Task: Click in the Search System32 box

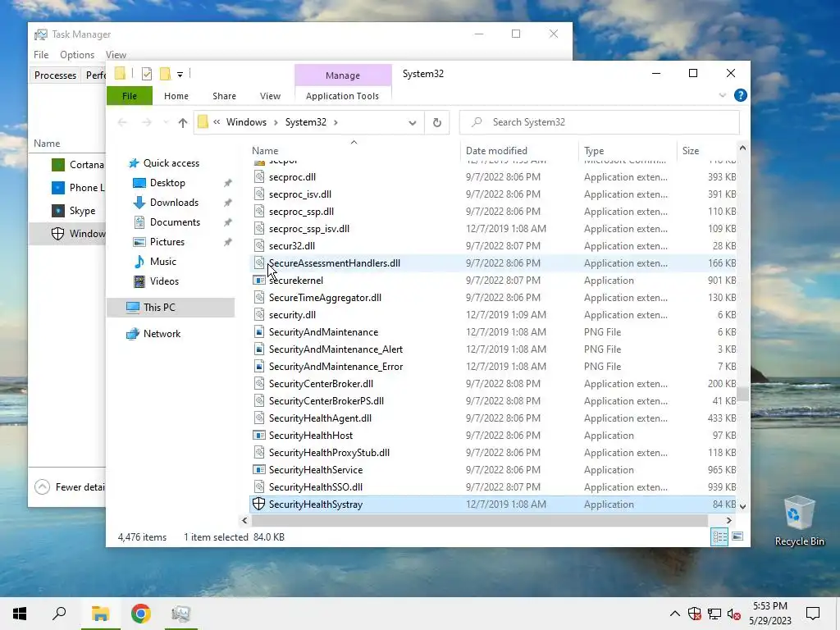Action: 600,122
